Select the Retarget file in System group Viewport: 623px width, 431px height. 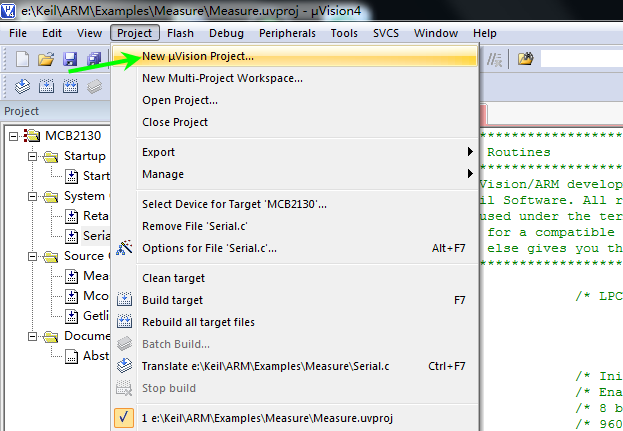[95, 216]
